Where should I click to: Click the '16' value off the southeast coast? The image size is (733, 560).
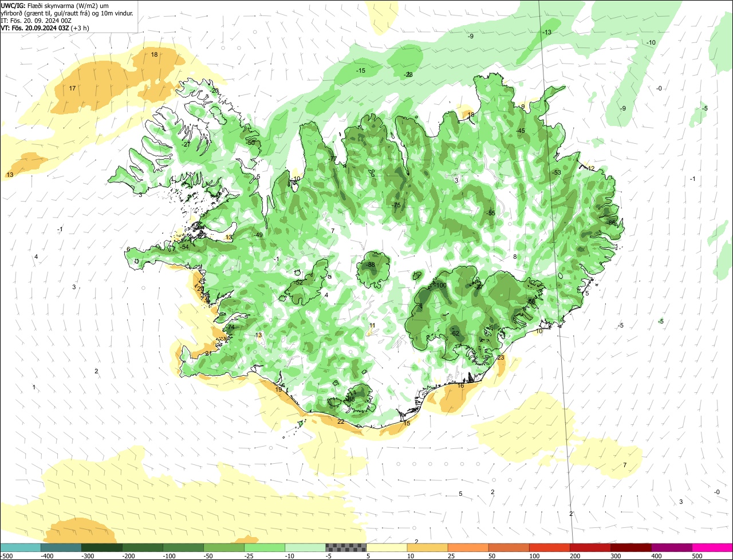(x=460, y=385)
